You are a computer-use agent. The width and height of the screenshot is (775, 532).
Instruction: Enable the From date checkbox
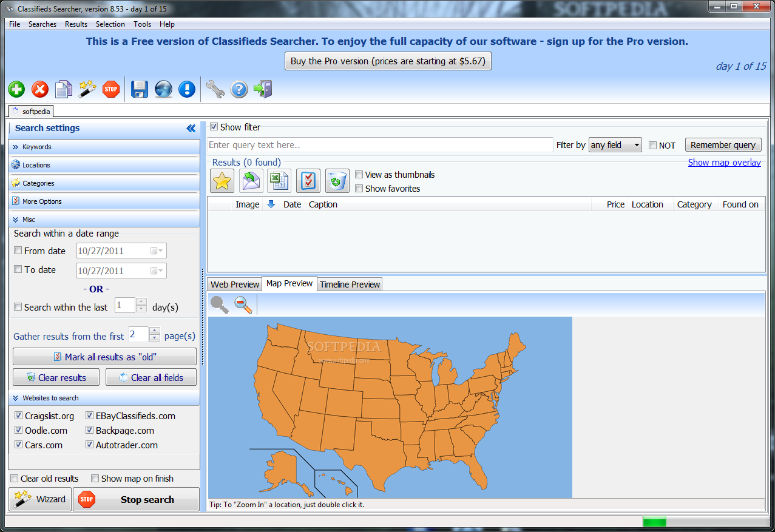18,251
